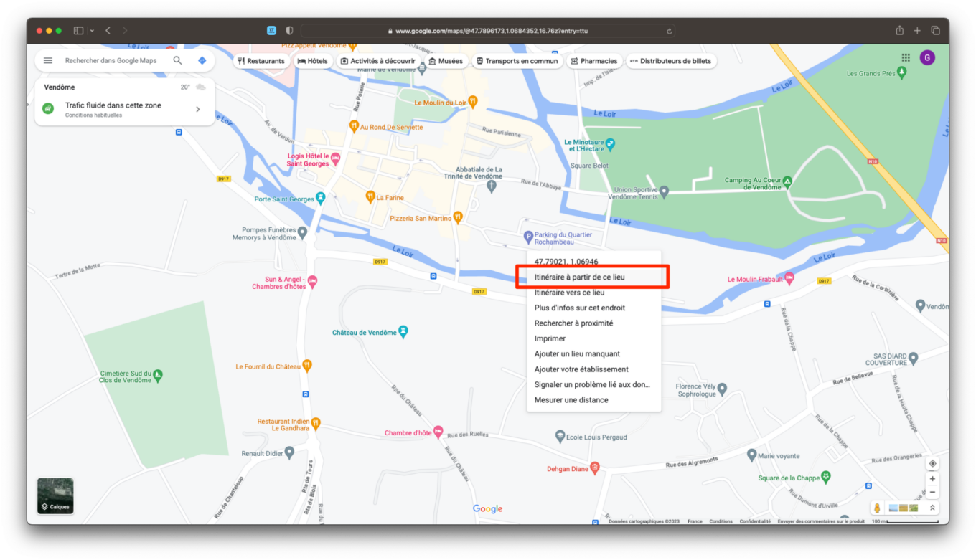Open the Google Maps hamburger menu
Image resolution: width=976 pixels, height=560 pixels.
click(48, 61)
